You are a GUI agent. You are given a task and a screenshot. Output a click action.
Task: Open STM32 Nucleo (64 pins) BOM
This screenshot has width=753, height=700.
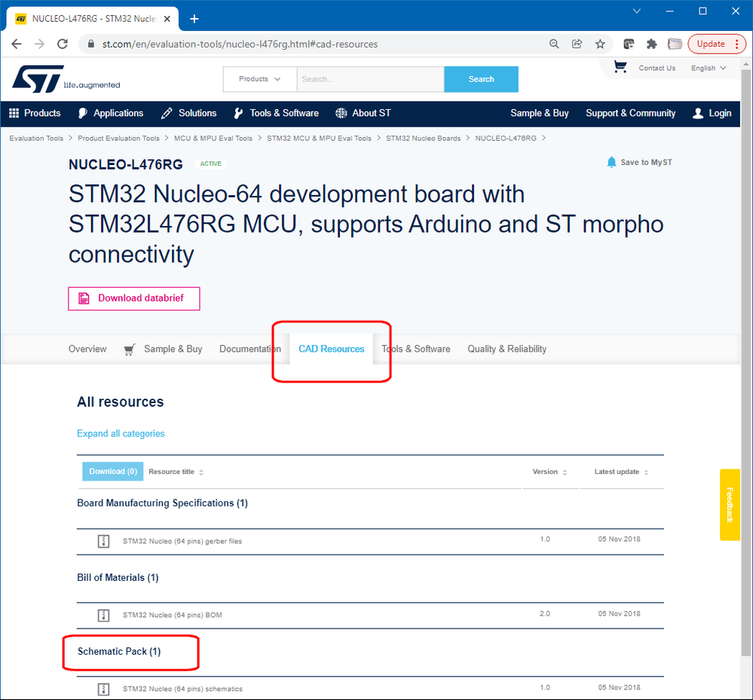pyautogui.click(x=173, y=615)
